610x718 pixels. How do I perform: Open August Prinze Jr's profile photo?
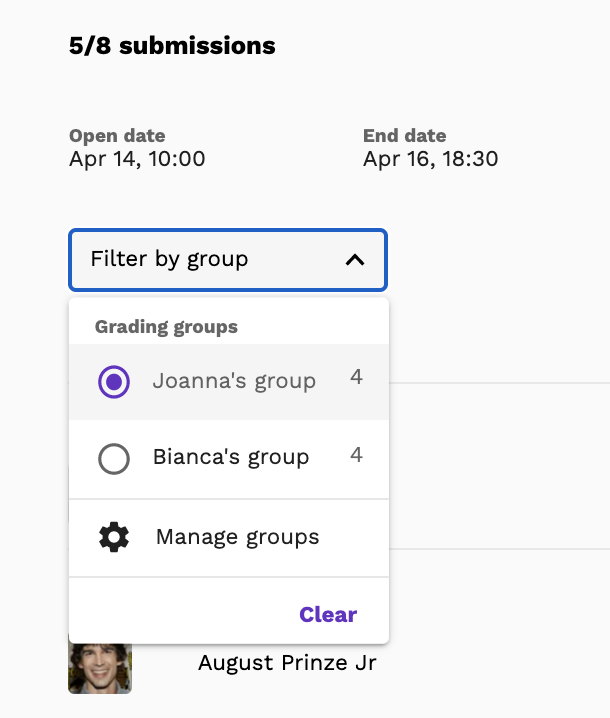(100, 668)
